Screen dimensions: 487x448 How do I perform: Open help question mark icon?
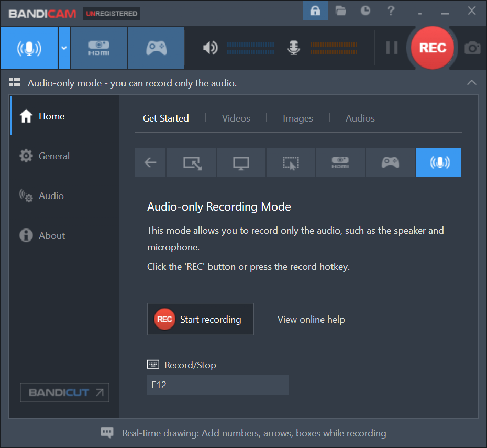391,11
